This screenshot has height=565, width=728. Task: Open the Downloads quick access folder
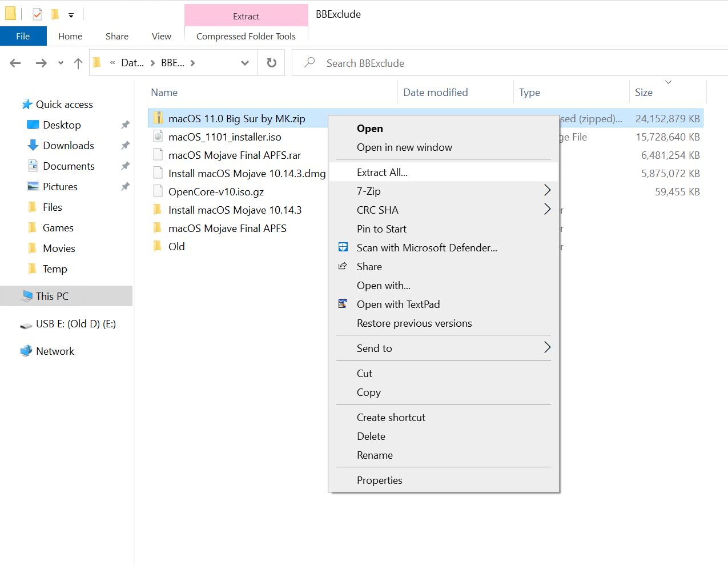pos(68,146)
